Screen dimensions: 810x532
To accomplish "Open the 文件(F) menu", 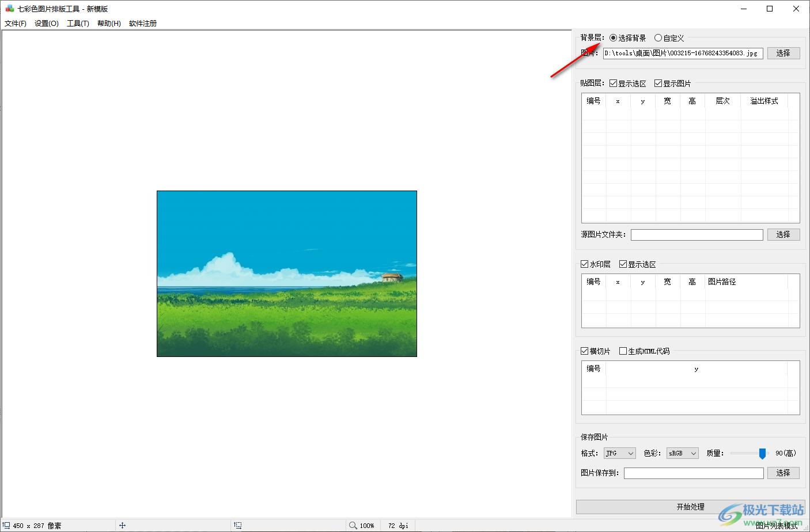I will pyautogui.click(x=16, y=24).
